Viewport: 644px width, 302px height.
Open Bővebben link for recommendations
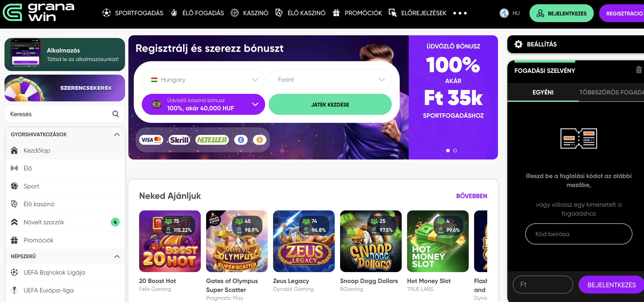(472, 196)
